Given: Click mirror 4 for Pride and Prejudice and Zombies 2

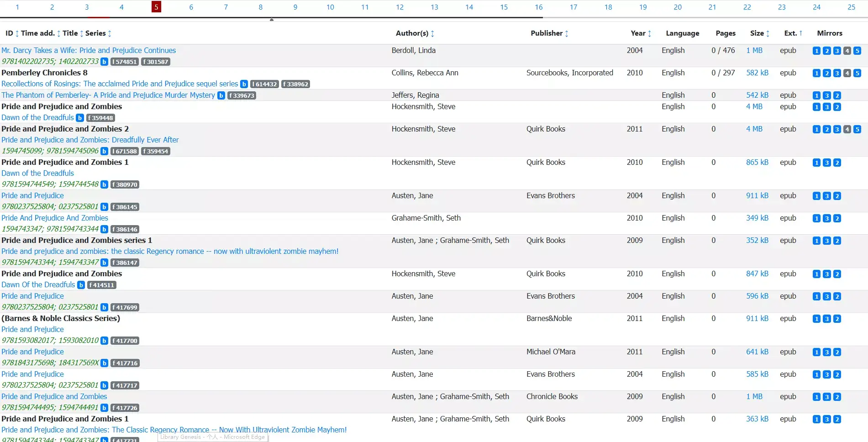Looking at the screenshot, I should [x=847, y=129].
